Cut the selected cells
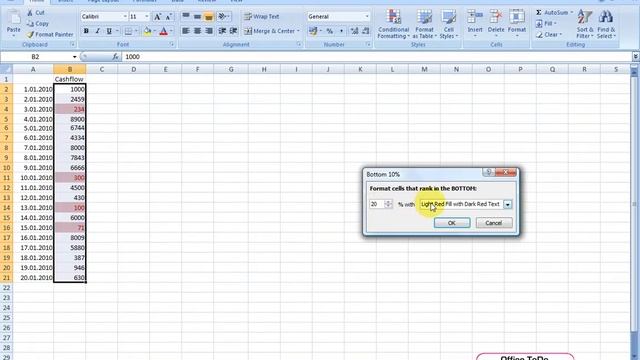 [x=36, y=13]
